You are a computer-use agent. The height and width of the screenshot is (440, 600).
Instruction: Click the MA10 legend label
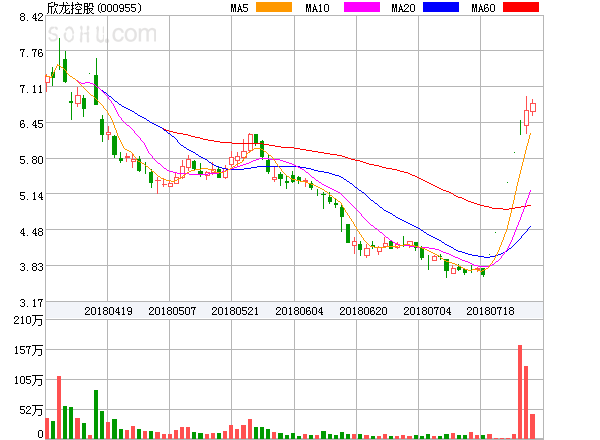point(317,8)
